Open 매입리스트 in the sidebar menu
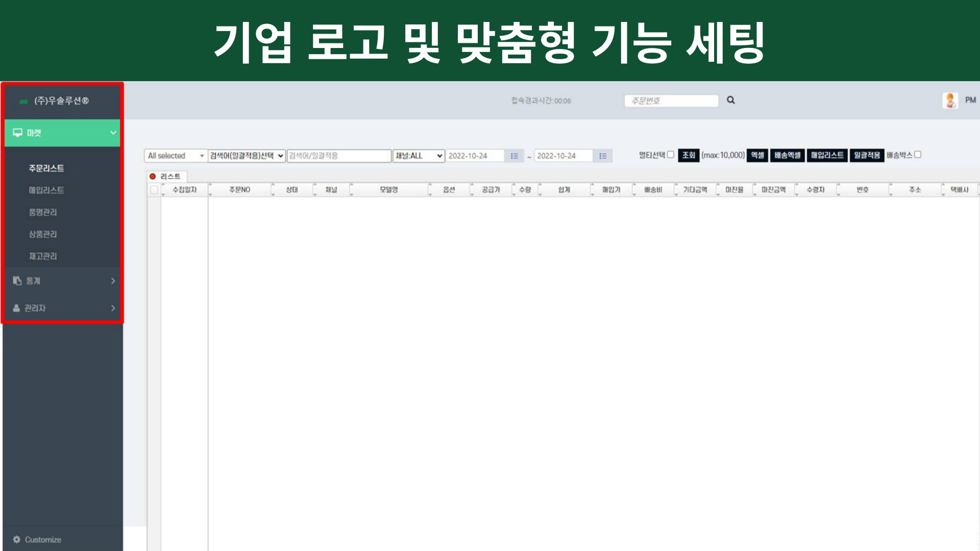This screenshot has width=980, height=551. (46, 190)
